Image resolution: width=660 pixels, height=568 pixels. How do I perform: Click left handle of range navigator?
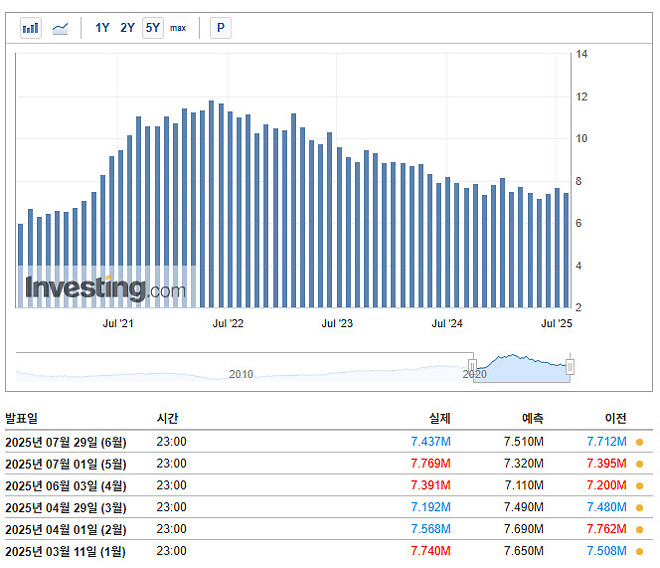click(x=473, y=367)
